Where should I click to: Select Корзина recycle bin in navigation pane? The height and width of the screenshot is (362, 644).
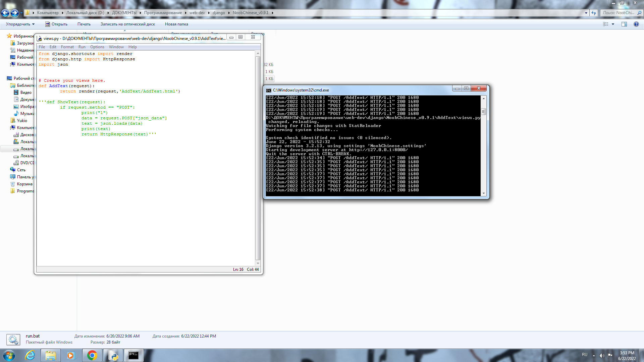click(x=21, y=184)
